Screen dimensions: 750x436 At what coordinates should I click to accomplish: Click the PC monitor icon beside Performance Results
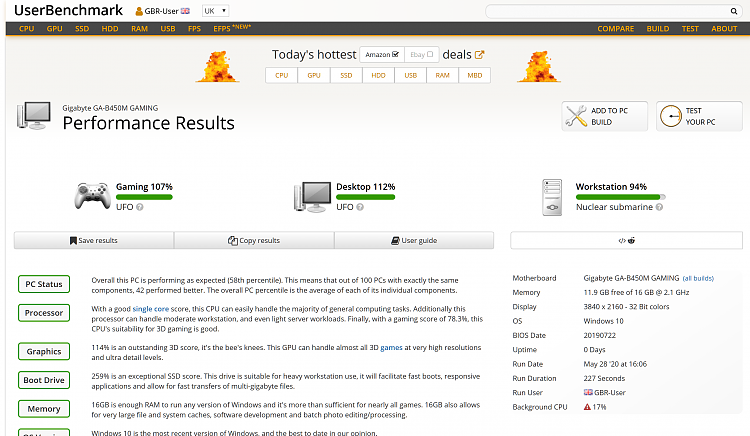pyautogui.click(x=34, y=115)
